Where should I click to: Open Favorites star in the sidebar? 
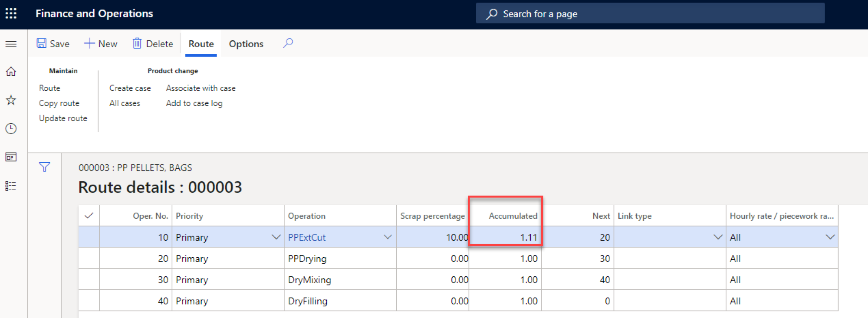11,100
